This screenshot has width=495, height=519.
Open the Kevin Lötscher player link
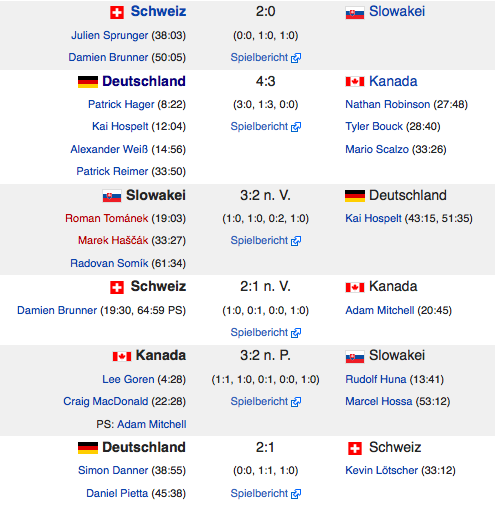[381, 470]
